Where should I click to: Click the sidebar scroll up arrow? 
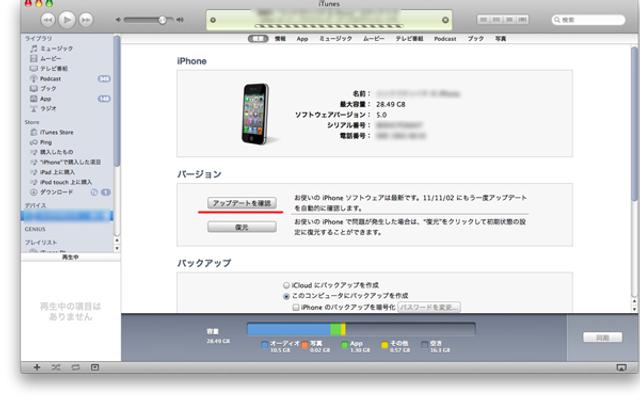[117, 240]
